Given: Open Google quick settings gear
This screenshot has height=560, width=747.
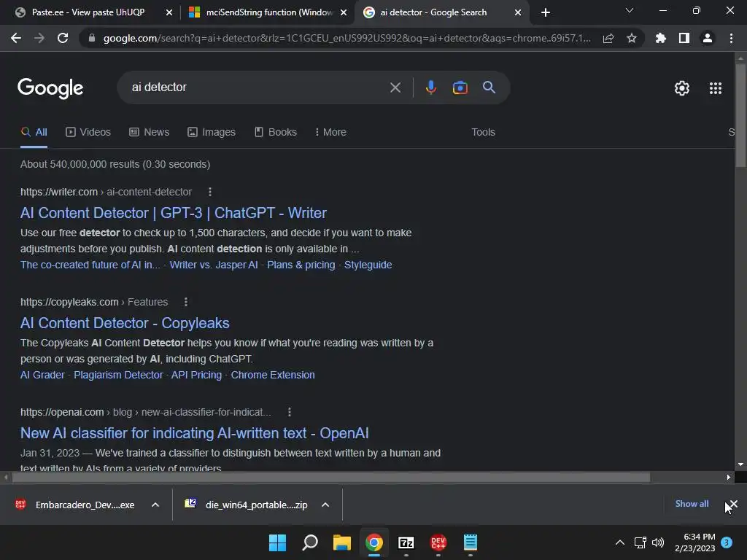Looking at the screenshot, I should 682,88.
